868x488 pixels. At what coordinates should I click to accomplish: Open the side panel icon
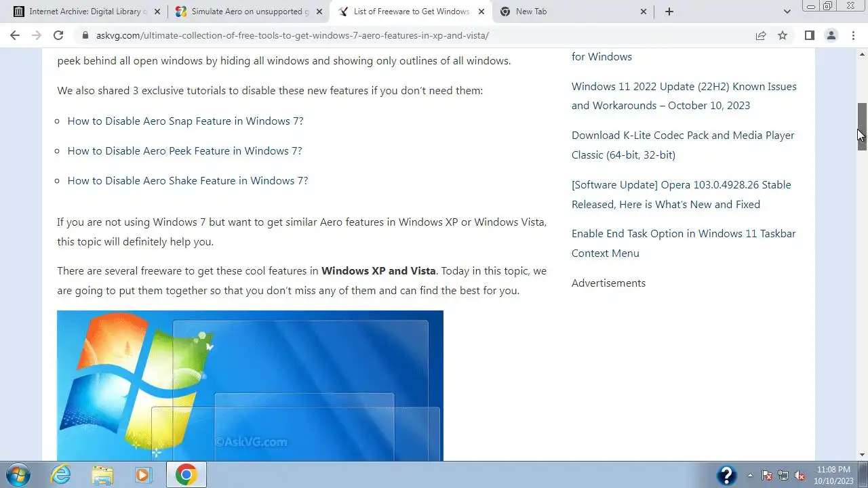809,35
